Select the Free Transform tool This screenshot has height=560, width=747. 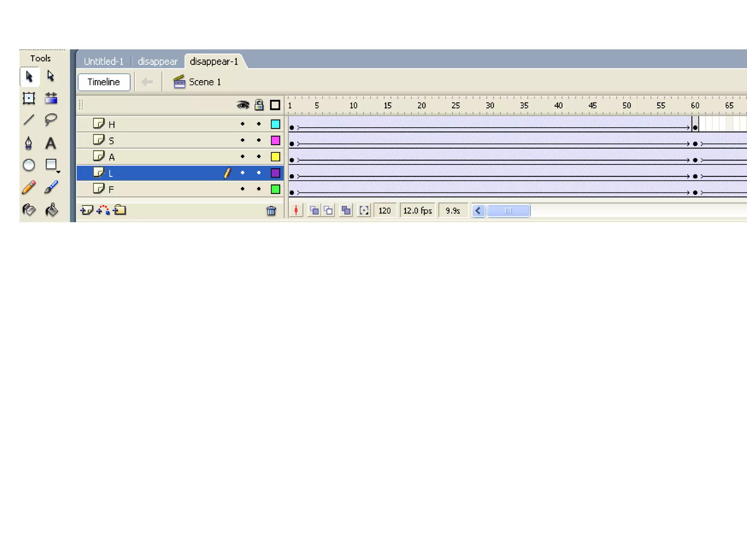pyautogui.click(x=29, y=98)
